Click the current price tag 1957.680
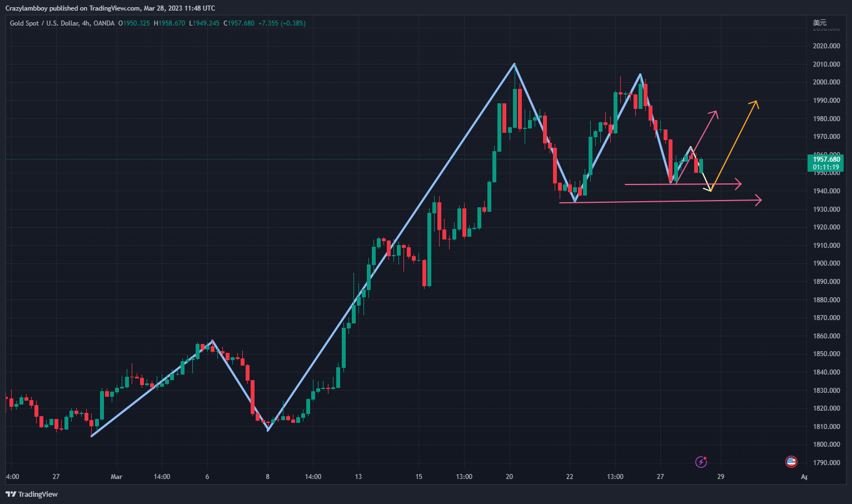Viewport: 852px width, 504px height. (826, 159)
